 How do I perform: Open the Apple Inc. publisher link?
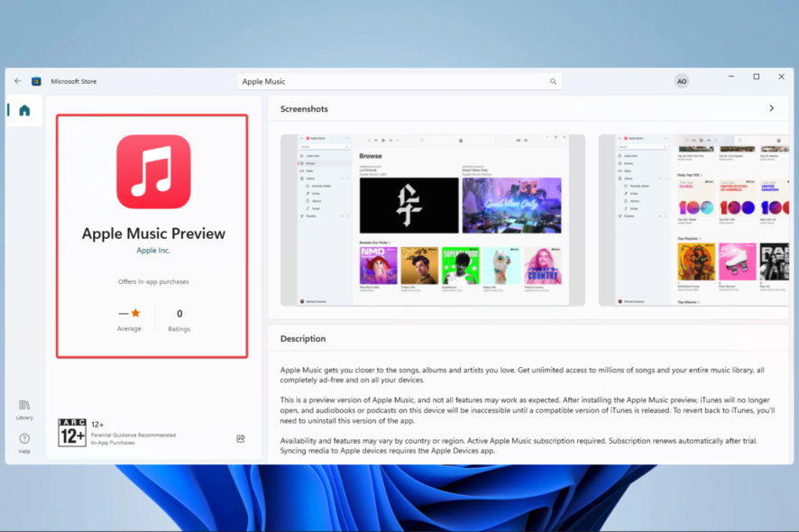point(153,250)
